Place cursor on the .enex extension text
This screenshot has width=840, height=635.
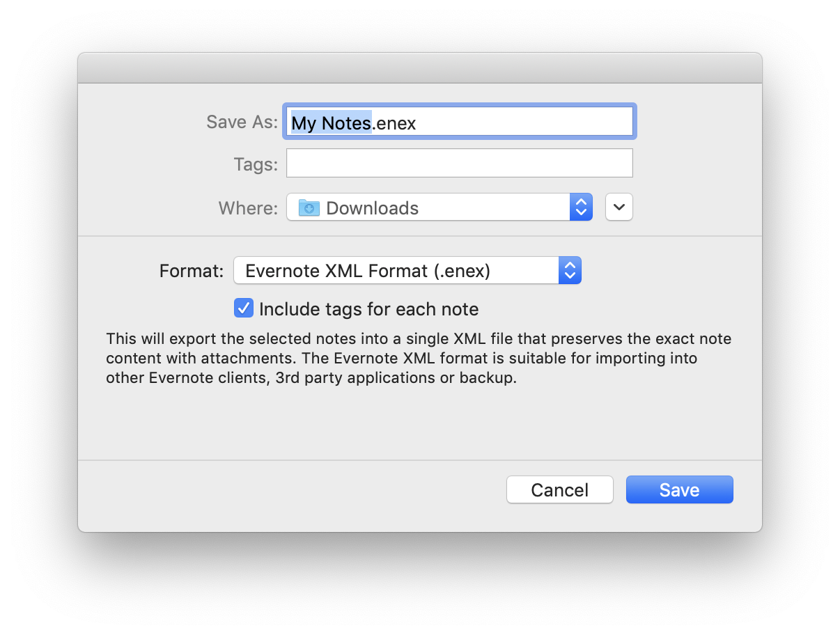(394, 123)
